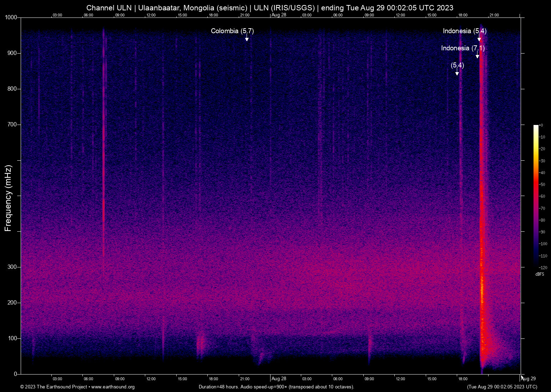Screen dimensions: 551x392
Task: Click the Colombia (5.7) earthquake annotation
Action: point(232,31)
